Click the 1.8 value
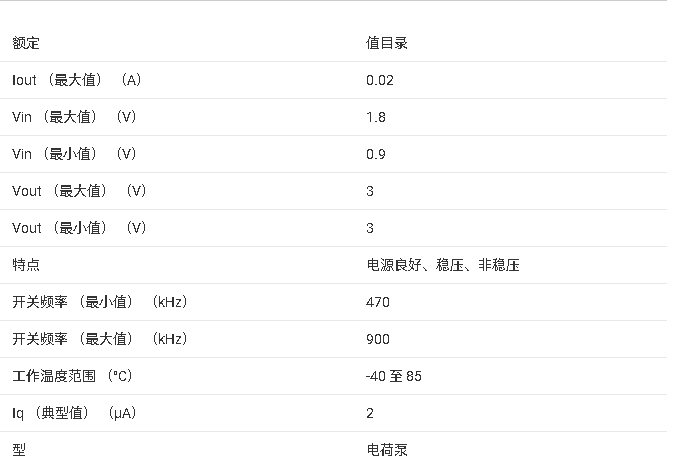The width and height of the screenshot is (674, 468). [x=376, y=117]
